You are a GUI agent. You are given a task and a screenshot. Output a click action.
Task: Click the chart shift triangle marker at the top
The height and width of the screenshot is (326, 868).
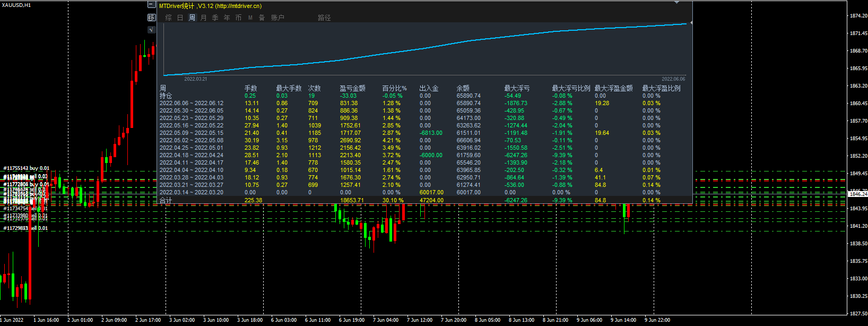[676, 2]
